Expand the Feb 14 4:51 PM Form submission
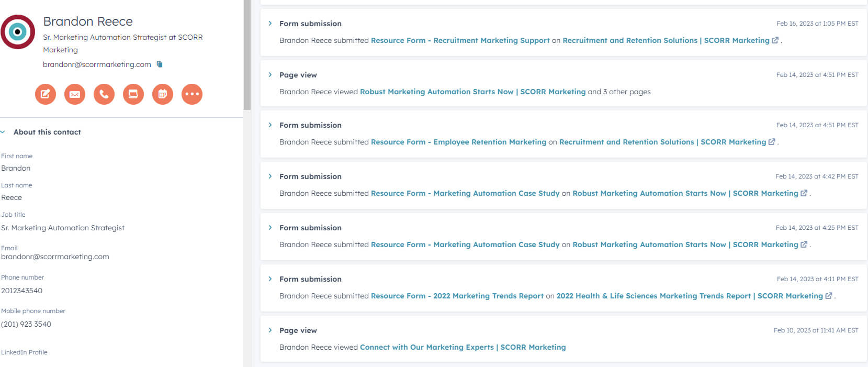The image size is (868, 367). (x=270, y=125)
